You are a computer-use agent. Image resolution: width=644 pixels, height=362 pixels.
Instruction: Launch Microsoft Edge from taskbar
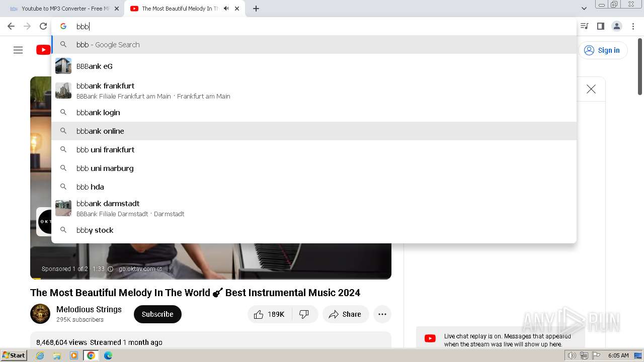tap(108, 355)
